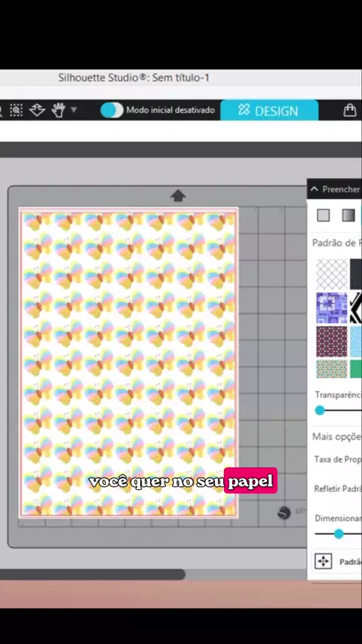Open the Store shopping bag icon
This screenshot has width=362, height=644.
(x=350, y=110)
